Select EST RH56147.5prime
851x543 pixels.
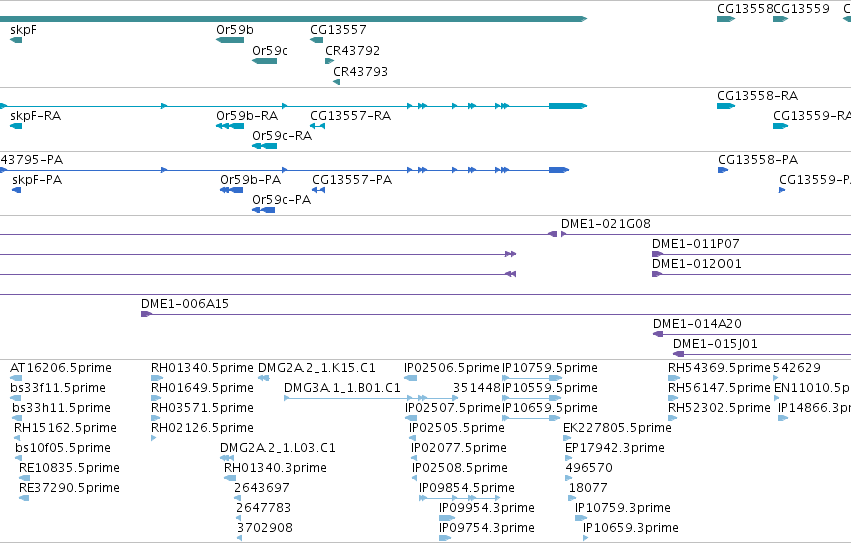pyautogui.click(x=674, y=398)
